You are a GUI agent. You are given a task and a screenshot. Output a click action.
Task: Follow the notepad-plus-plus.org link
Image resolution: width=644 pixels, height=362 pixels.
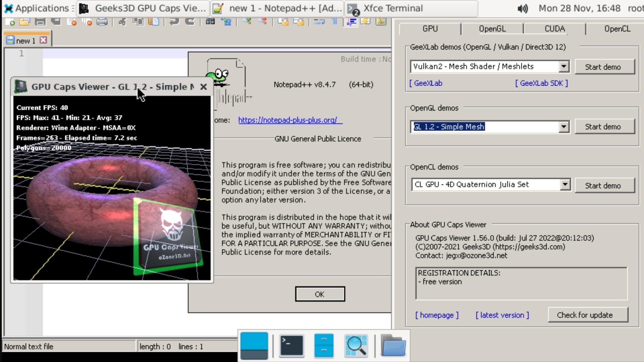click(289, 120)
